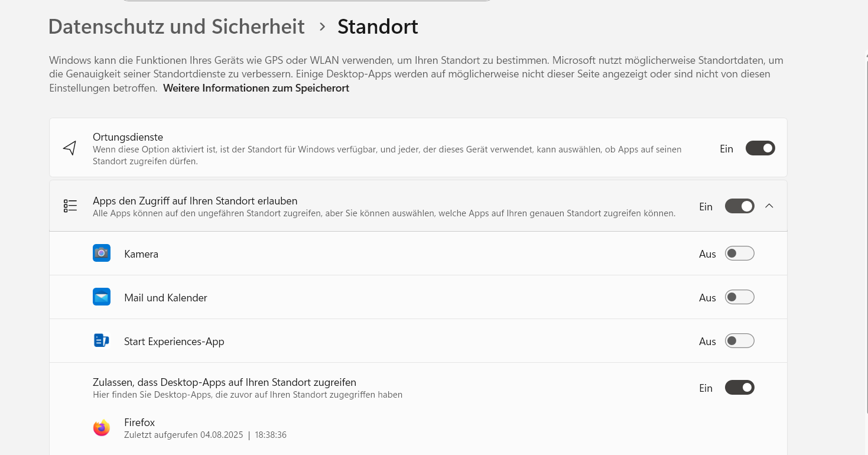868x455 pixels.
Task: Enable location toggle for Mail und Kalender
Action: 739,297
